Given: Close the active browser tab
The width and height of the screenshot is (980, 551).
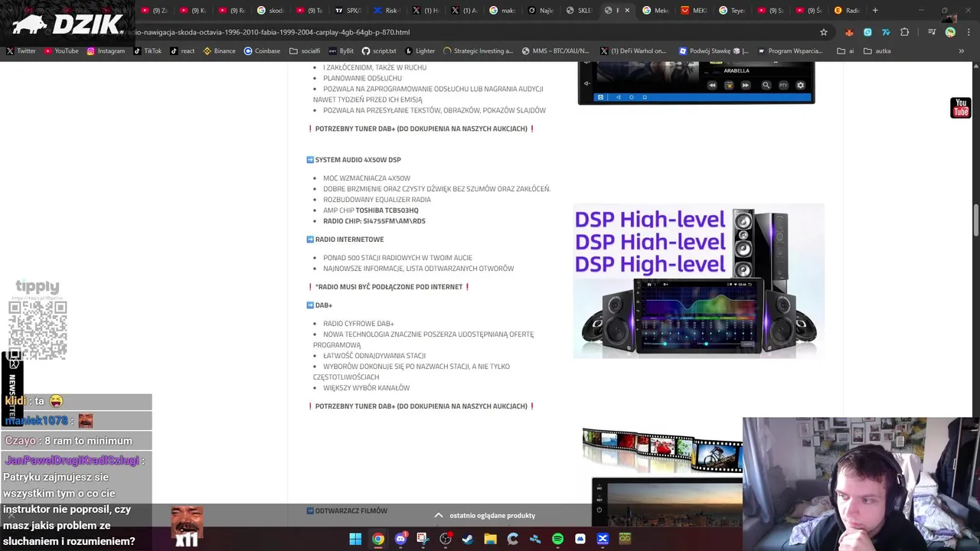Looking at the screenshot, I should tap(627, 11).
